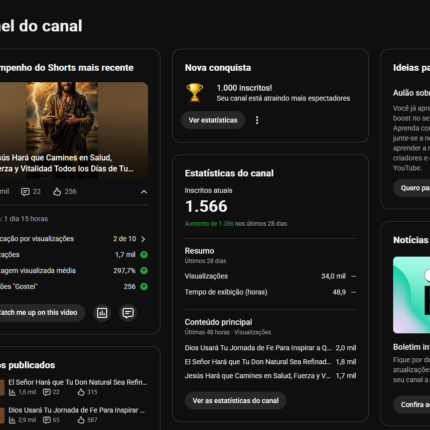Open the Nova conquista three-dot options menu
The width and height of the screenshot is (430, 430).
(x=257, y=120)
